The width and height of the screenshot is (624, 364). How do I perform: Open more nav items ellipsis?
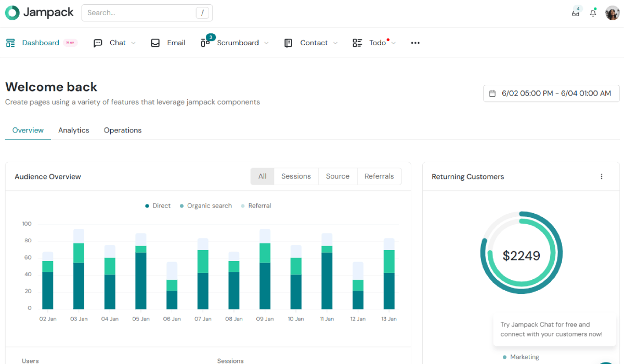[415, 43]
